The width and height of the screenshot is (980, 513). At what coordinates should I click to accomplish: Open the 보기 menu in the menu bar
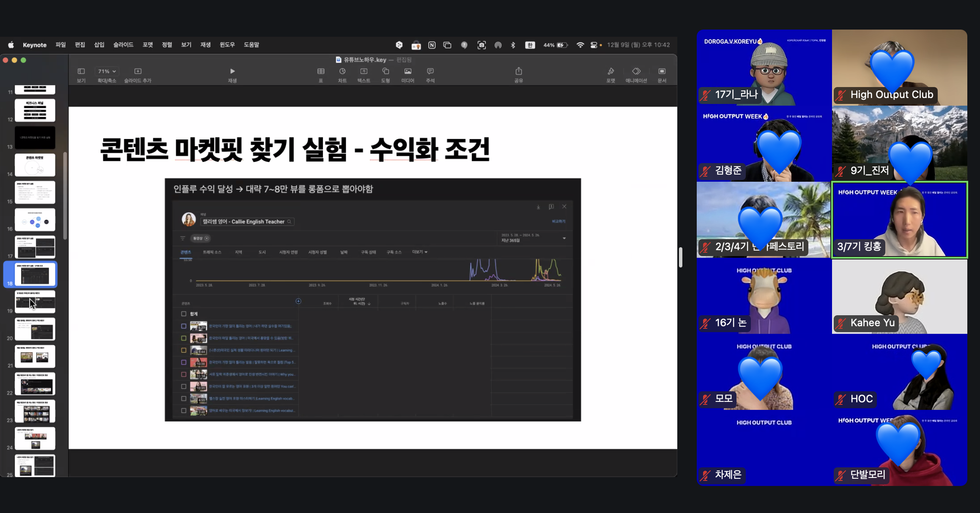[x=186, y=45]
